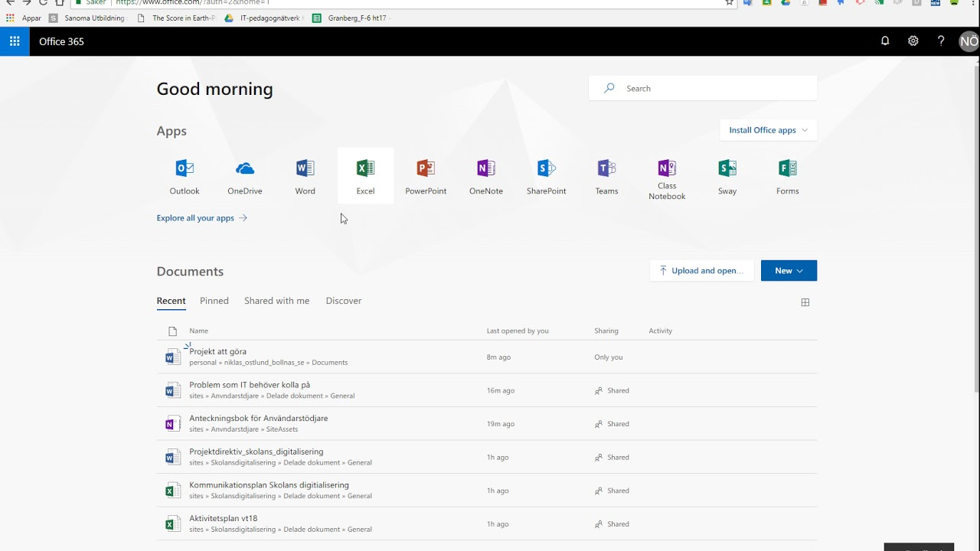The height and width of the screenshot is (551, 980).
Task: Open The Score in Earth bookmark
Action: pos(177,18)
